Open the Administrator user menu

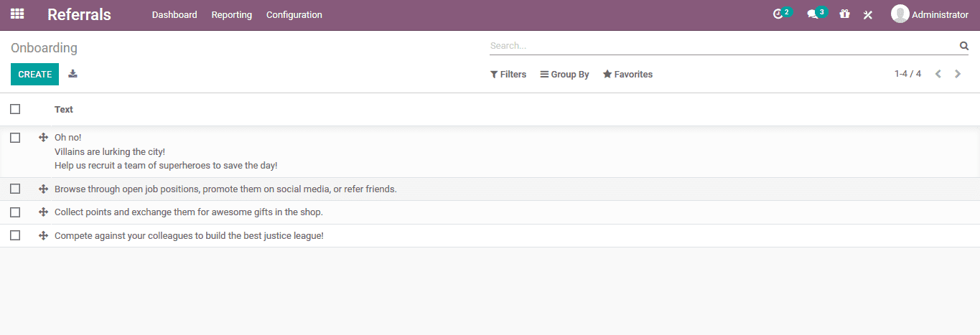[x=930, y=14]
